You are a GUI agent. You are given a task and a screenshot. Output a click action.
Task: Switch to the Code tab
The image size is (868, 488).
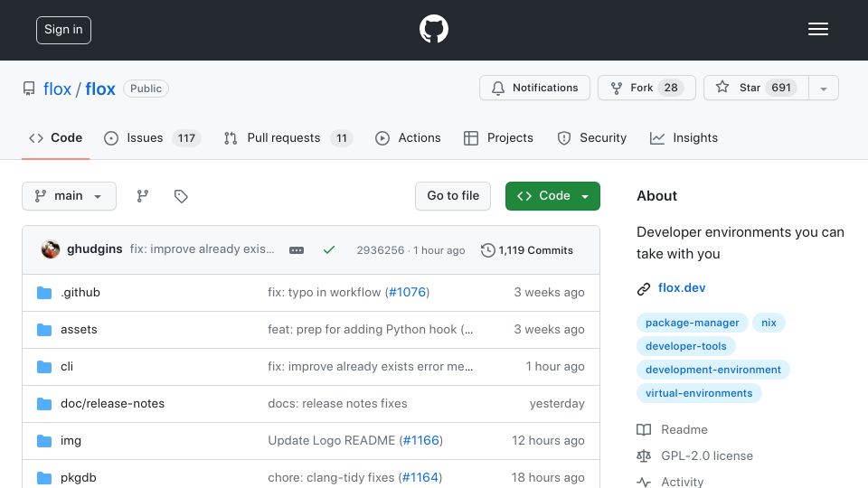pyautogui.click(x=56, y=137)
